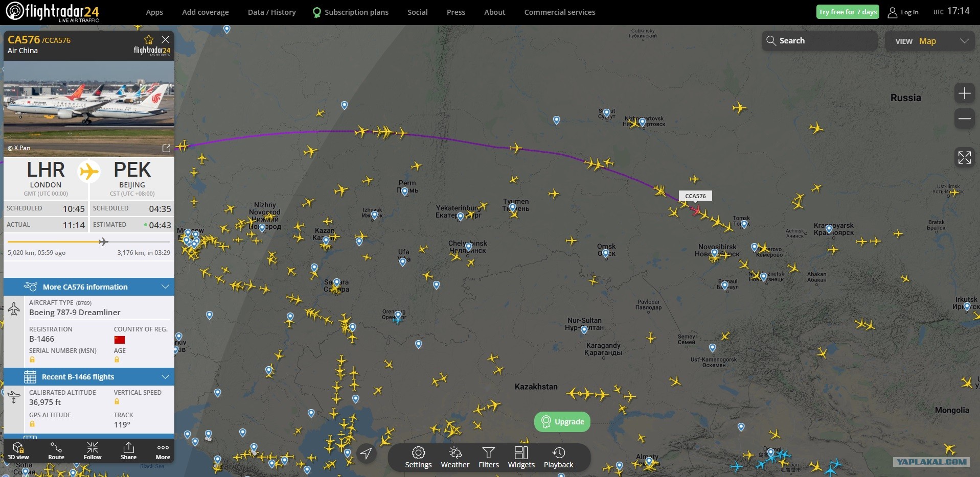Click the locked Vertical Speed padlock
This screenshot has width=980, height=477.
(117, 401)
